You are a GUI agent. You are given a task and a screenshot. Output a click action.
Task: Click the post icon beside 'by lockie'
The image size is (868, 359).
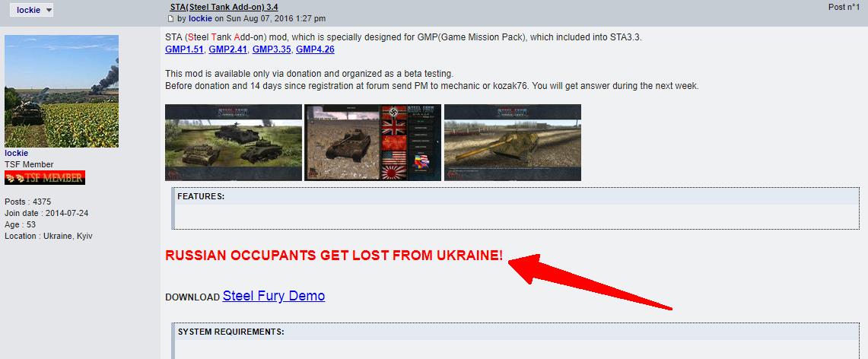tap(171, 19)
